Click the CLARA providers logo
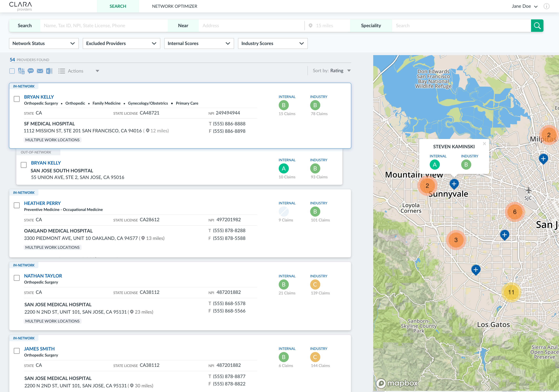Image resolution: width=559 pixels, height=392 pixels. pos(21,6)
